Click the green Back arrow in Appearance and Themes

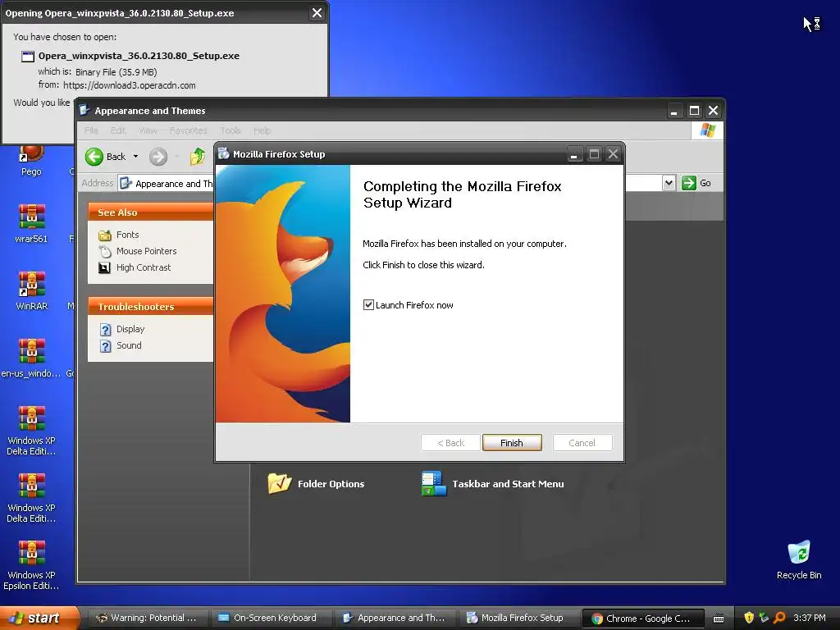[94, 157]
